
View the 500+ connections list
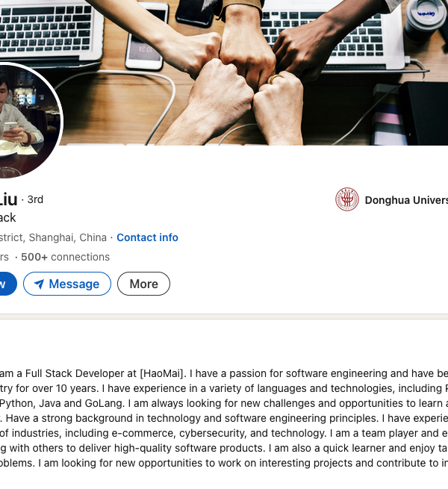click(x=65, y=257)
